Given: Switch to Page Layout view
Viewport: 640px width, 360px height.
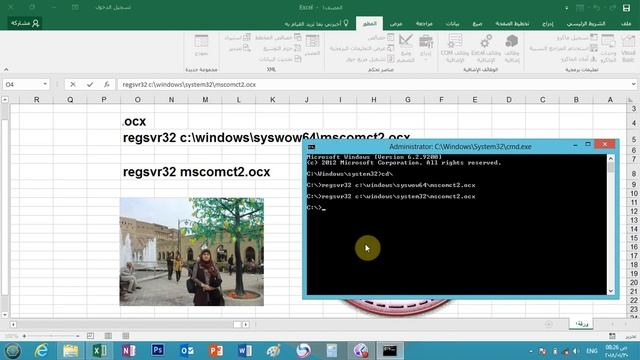Looking at the screenshot, I should point(108,336).
